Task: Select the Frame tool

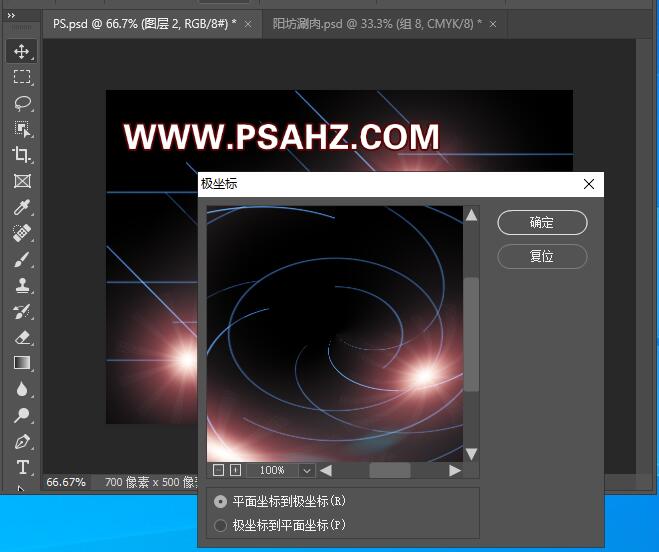Action: pyautogui.click(x=21, y=181)
